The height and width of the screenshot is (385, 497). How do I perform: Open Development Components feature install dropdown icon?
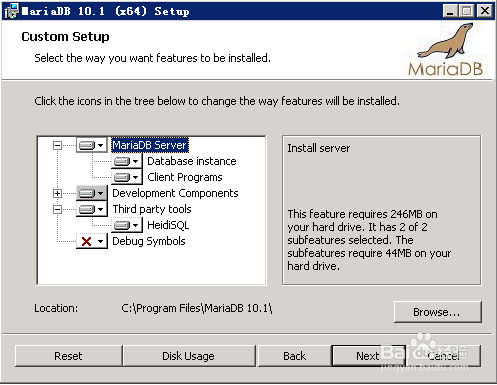(x=92, y=193)
